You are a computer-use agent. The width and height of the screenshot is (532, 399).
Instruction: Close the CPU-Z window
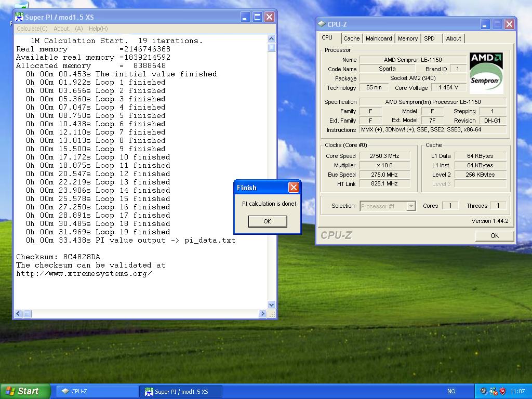click(509, 24)
